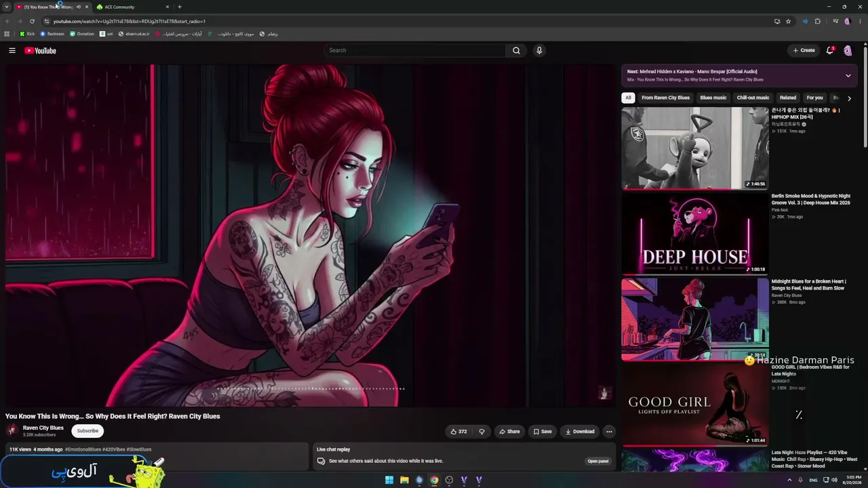Select the Blues music chip
The height and width of the screenshot is (488, 868).
713,98
